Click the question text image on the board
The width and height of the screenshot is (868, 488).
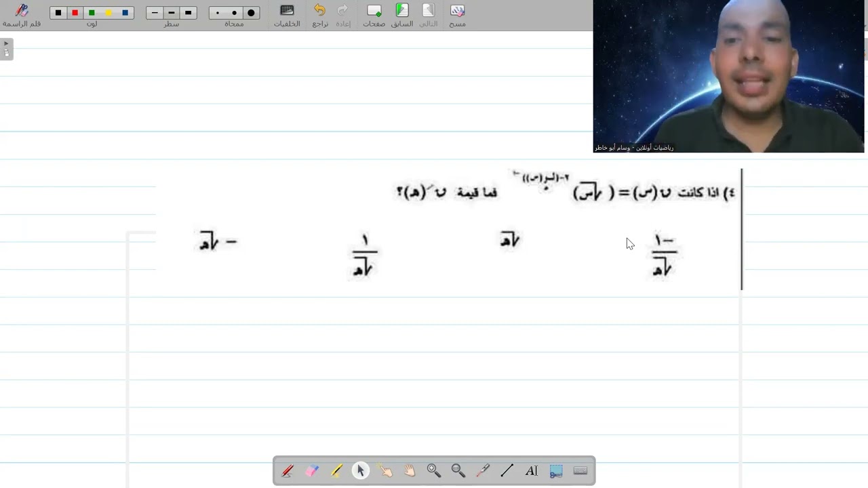pos(449,230)
